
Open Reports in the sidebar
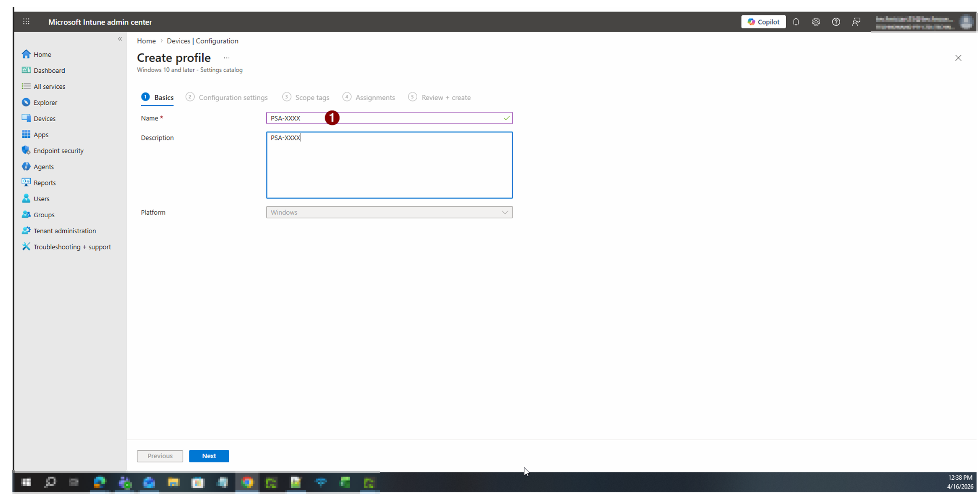pyautogui.click(x=39, y=183)
